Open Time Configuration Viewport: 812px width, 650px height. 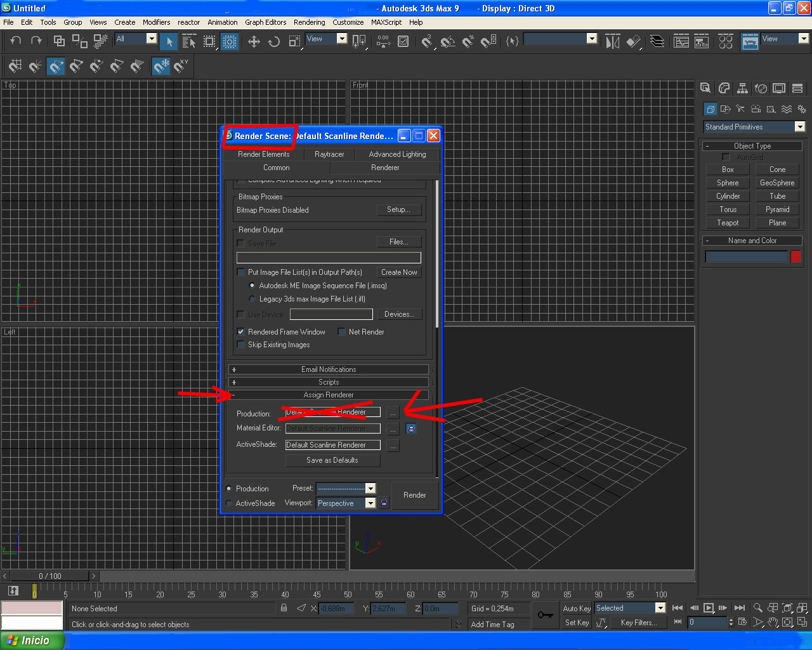(x=742, y=623)
